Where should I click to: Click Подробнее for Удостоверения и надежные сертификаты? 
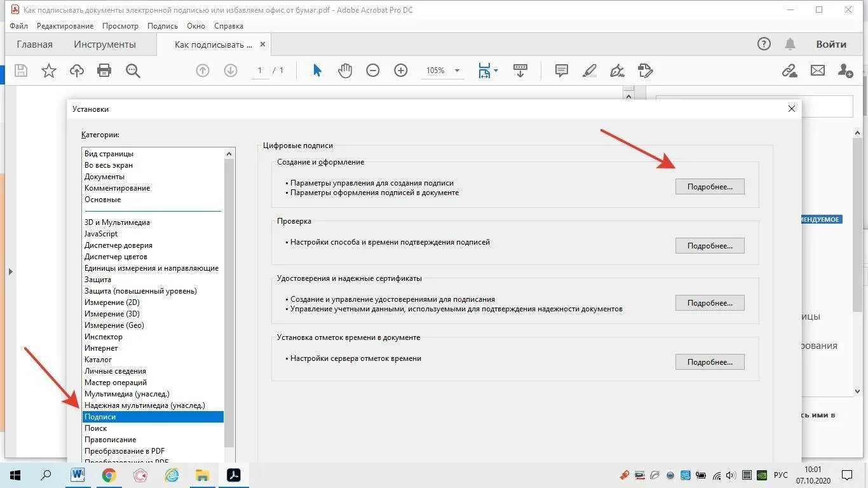click(710, 303)
